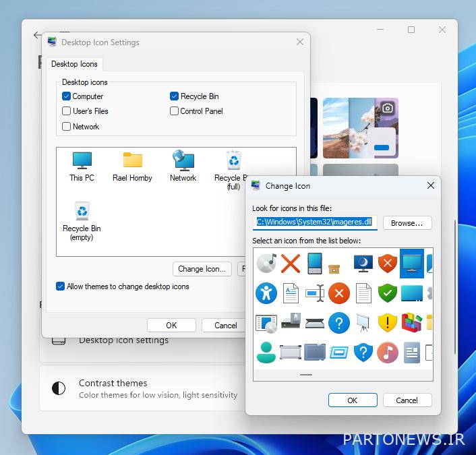This screenshot has height=455, width=476.
Task: Select the green shield checkmark icon
Action: point(387,293)
